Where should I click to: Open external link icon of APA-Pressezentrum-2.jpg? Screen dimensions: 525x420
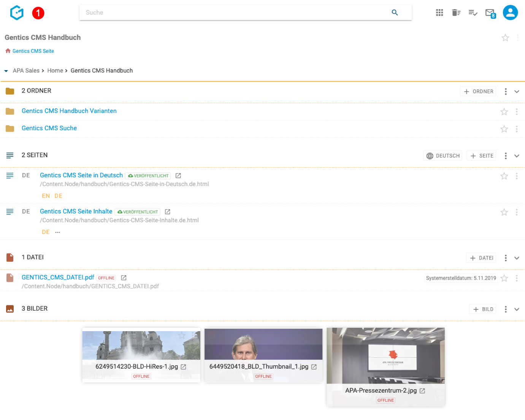click(422, 391)
